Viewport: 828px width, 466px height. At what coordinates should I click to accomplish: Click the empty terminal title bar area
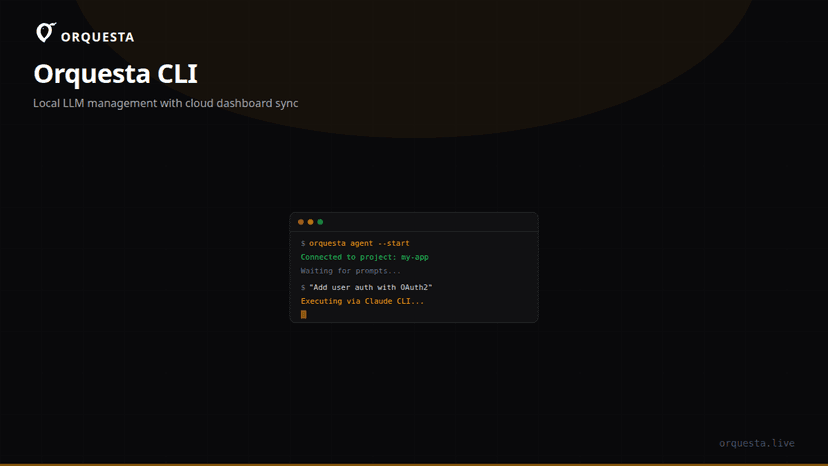point(430,222)
